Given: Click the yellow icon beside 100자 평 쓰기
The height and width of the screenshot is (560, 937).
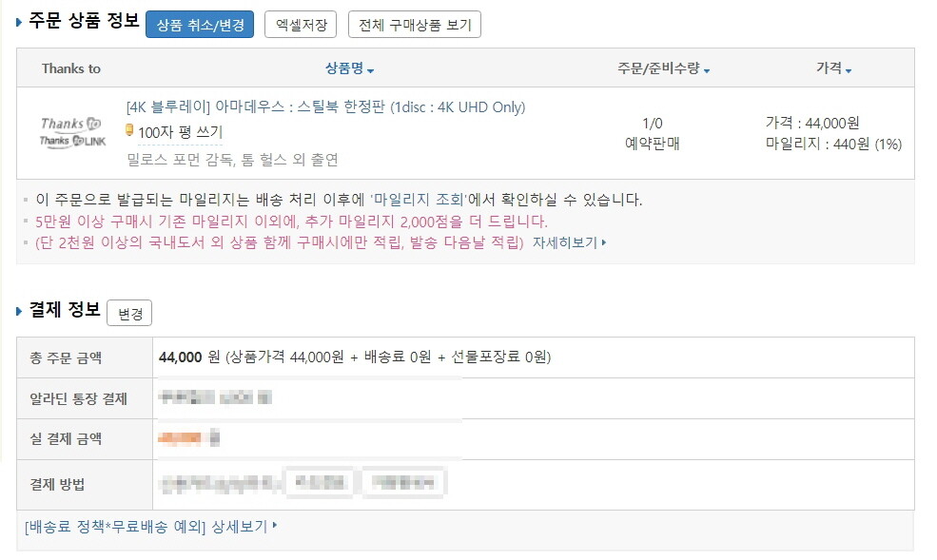Looking at the screenshot, I should point(130,131).
